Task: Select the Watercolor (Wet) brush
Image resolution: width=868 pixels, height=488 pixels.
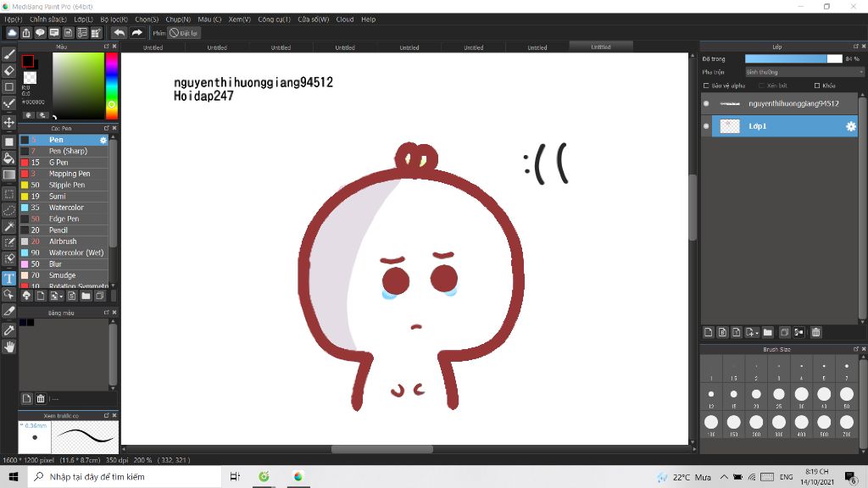Action: click(x=64, y=252)
